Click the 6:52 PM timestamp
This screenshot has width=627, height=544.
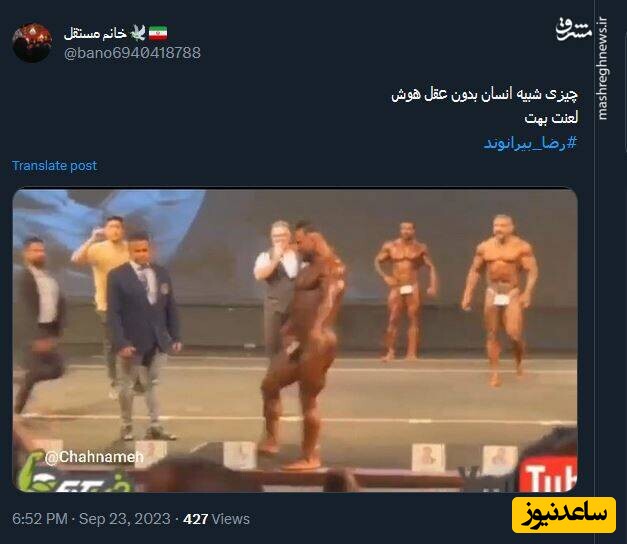coord(40,519)
